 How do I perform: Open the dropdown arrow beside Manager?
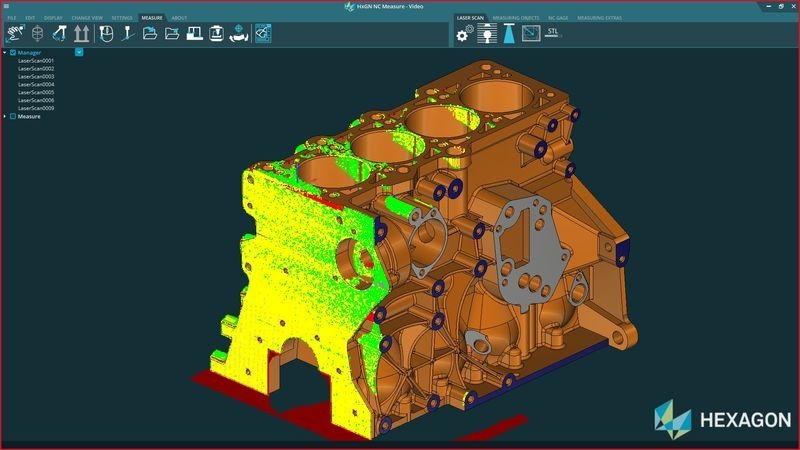[x=79, y=52]
